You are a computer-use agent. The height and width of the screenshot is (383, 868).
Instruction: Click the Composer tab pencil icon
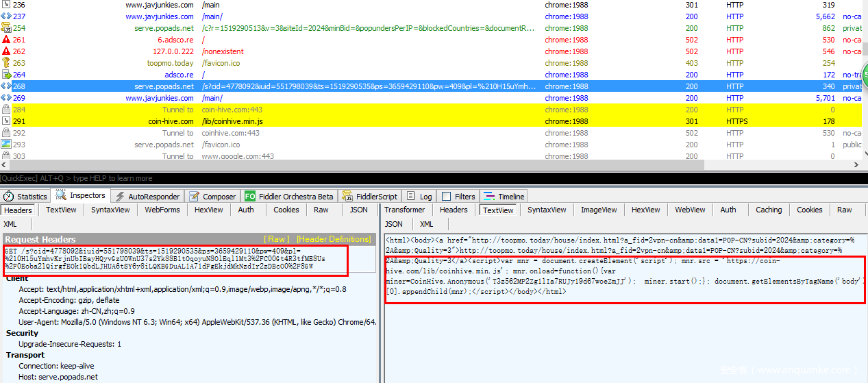[195, 196]
